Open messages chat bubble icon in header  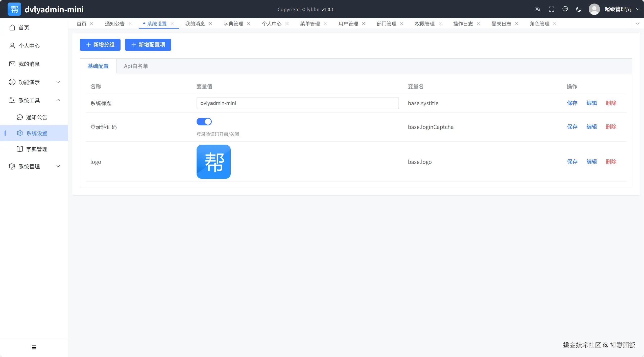[x=565, y=9]
